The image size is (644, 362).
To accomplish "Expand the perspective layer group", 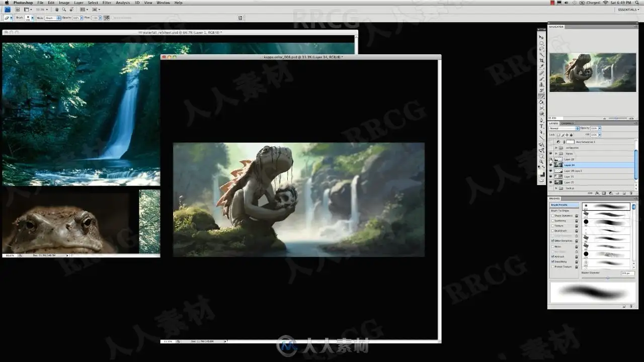I will (556, 148).
